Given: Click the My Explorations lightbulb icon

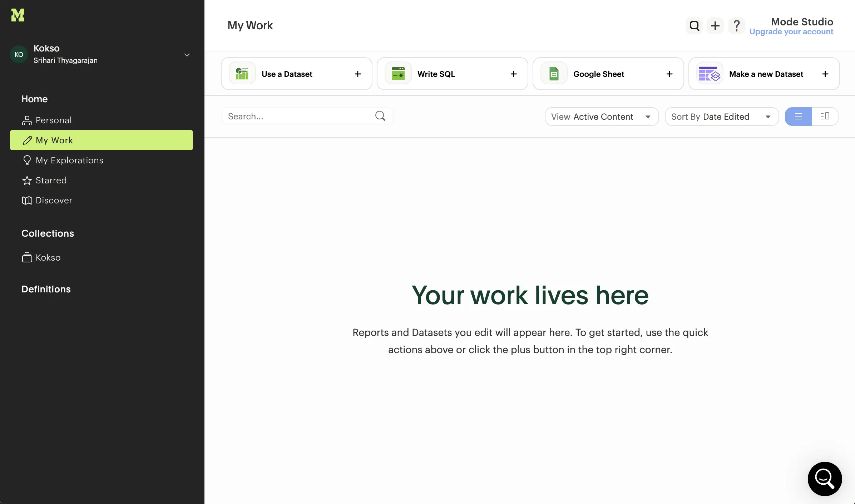Looking at the screenshot, I should (x=27, y=160).
